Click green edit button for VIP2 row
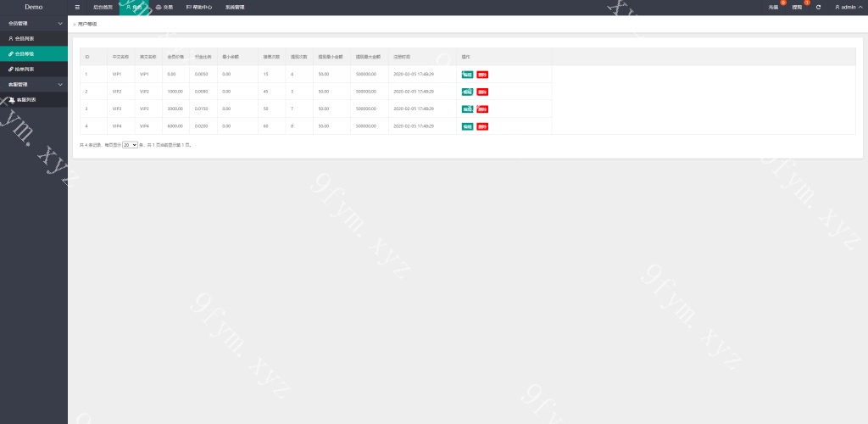868x424 pixels. 467,92
